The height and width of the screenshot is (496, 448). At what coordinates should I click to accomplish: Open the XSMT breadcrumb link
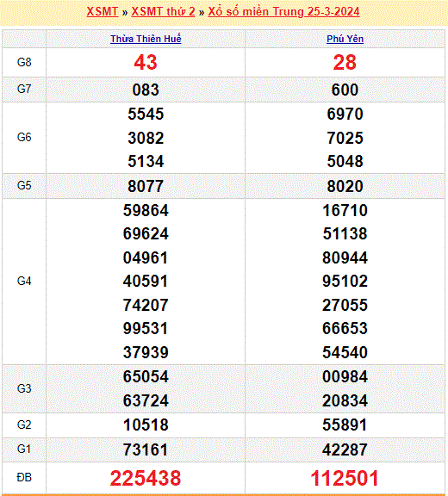pyautogui.click(x=103, y=12)
